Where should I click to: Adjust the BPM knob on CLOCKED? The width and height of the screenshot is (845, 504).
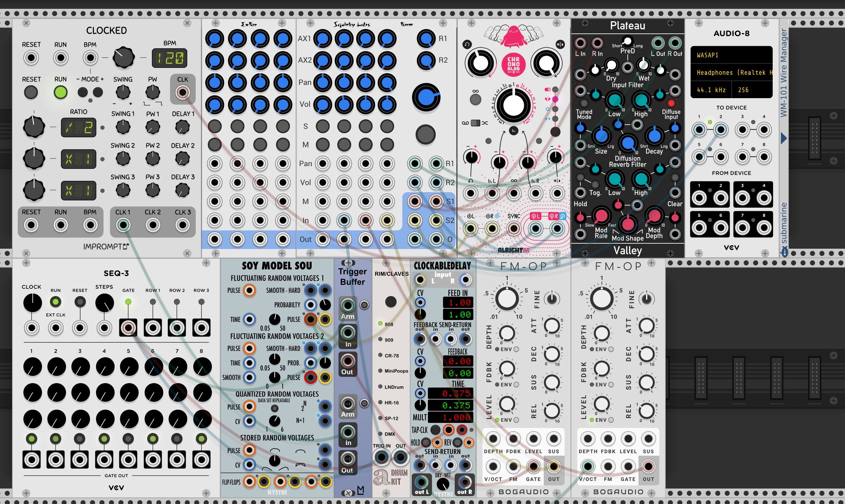coord(123,57)
